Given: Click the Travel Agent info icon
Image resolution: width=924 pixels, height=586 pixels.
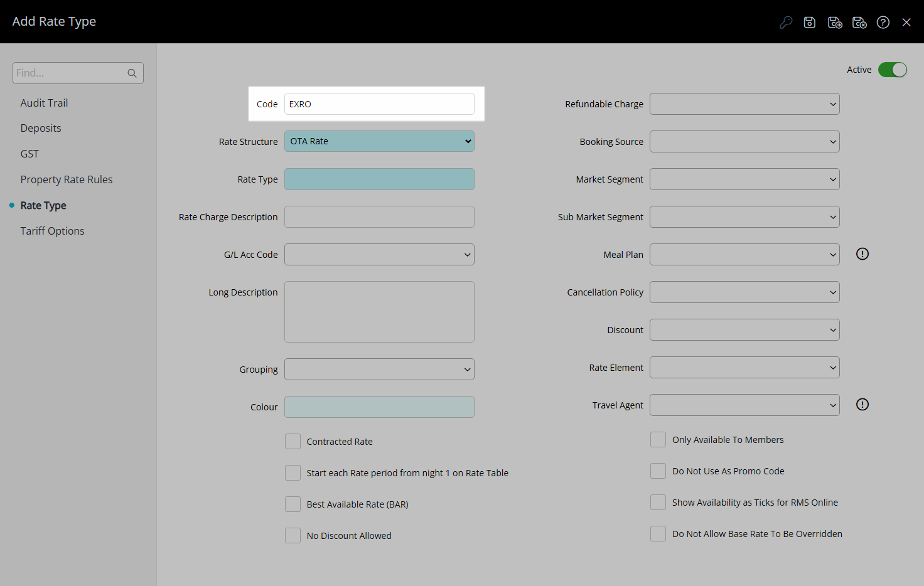Looking at the screenshot, I should 862,405.
